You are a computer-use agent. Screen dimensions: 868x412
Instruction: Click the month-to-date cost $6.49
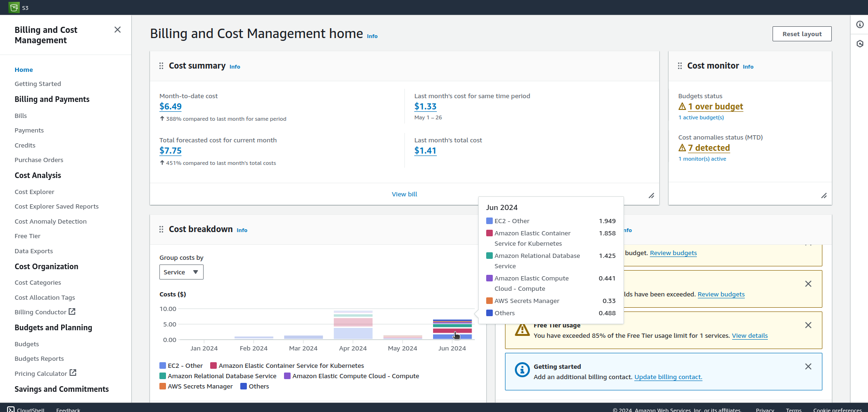pyautogui.click(x=170, y=107)
